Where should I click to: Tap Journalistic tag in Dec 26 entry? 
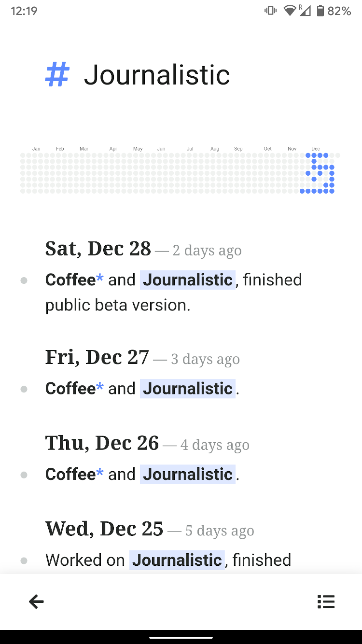pyautogui.click(x=188, y=475)
